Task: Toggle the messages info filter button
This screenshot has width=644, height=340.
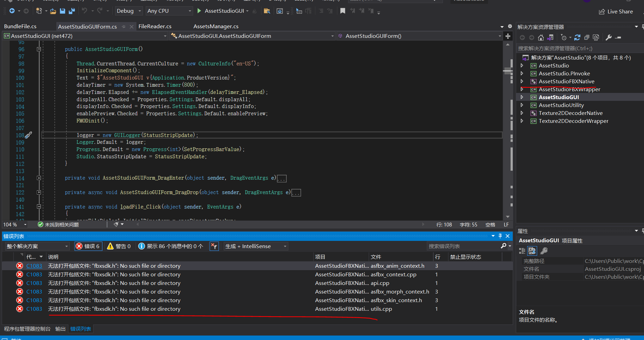Action: (170, 246)
